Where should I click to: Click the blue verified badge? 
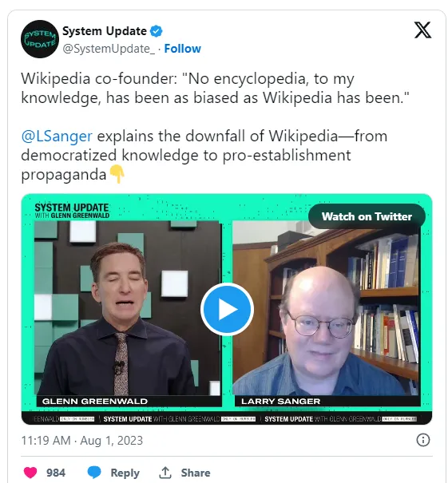coord(157,31)
